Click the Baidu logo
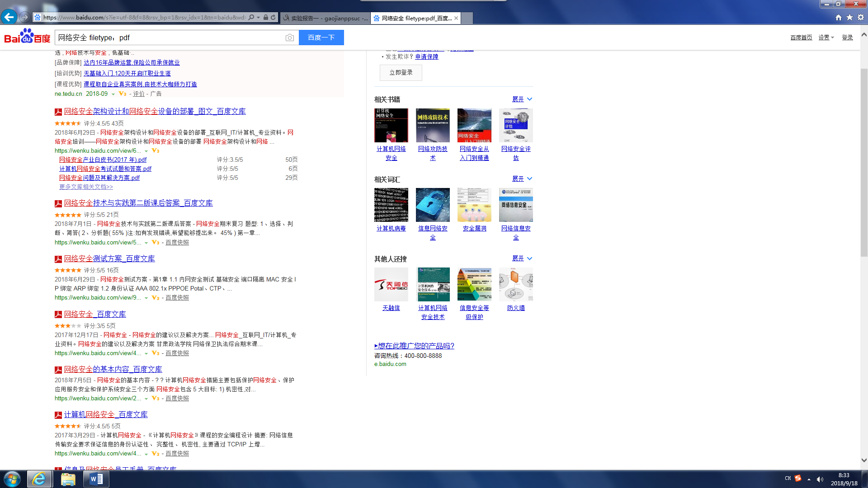The image size is (868, 488). (27, 37)
